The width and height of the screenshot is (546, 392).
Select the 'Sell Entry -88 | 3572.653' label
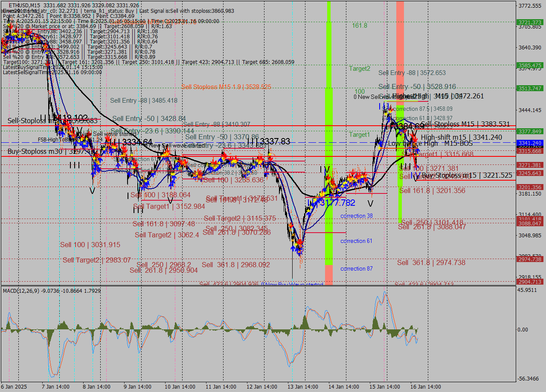[412, 73]
